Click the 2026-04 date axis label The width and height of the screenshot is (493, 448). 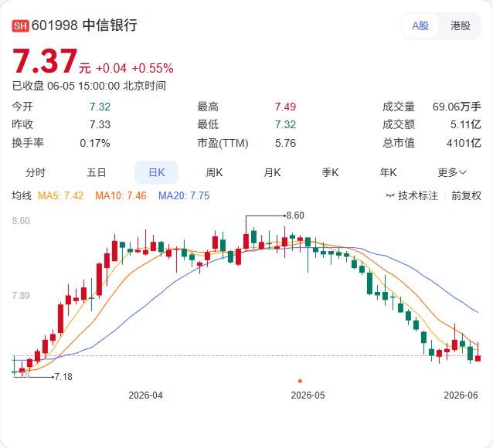pos(145,395)
